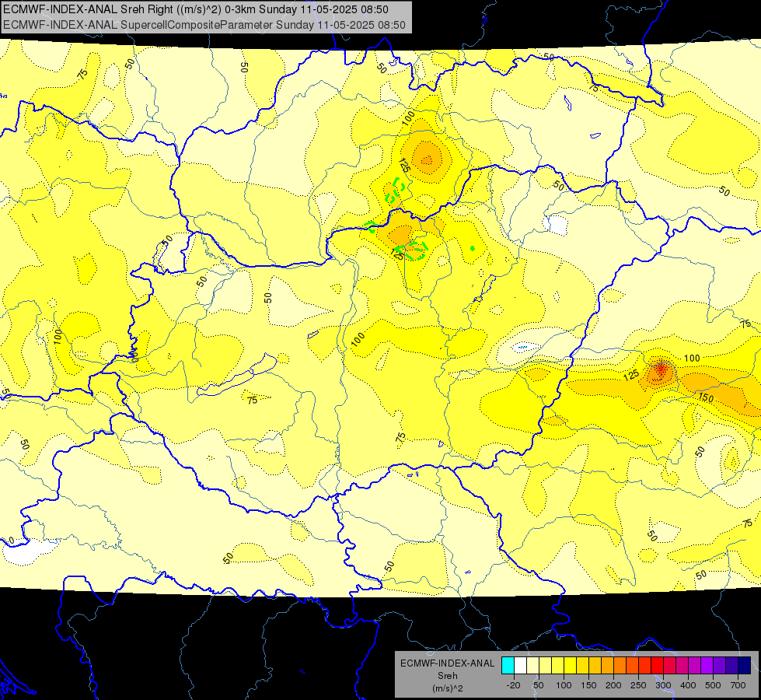Select the SupercellCompositeParameter title line

pyautogui.click(x=204, y=25)
